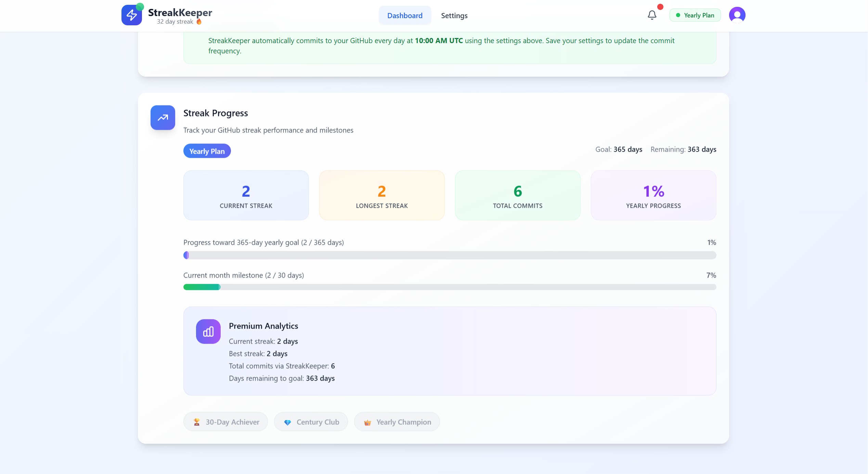Click the Current Streak stat card
The image size is (868, 474).
coord(246,195)
